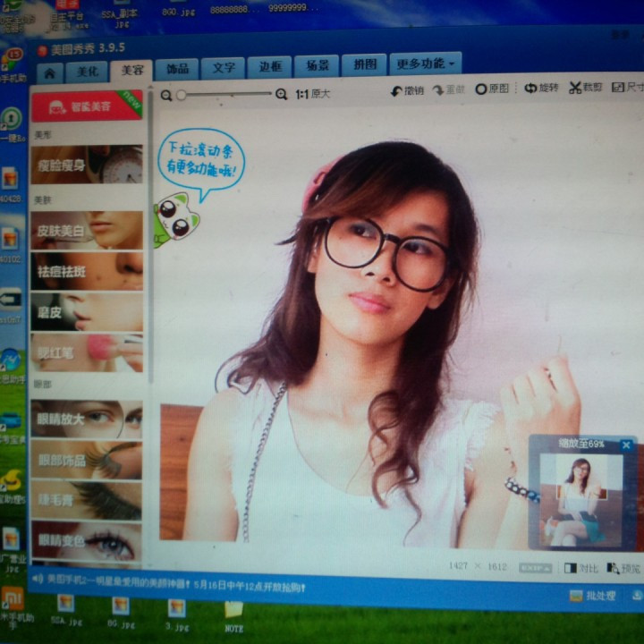Expand the 更多功能 dropdown

(426, 64)
